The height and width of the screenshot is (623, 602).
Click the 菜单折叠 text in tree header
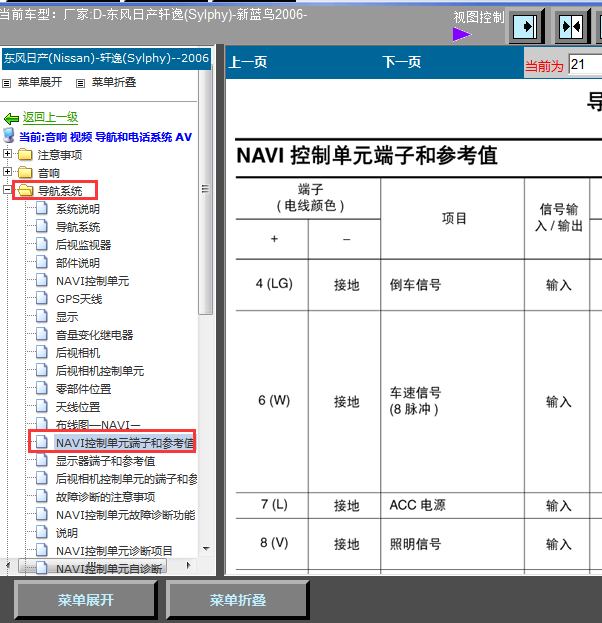point(114,82)
